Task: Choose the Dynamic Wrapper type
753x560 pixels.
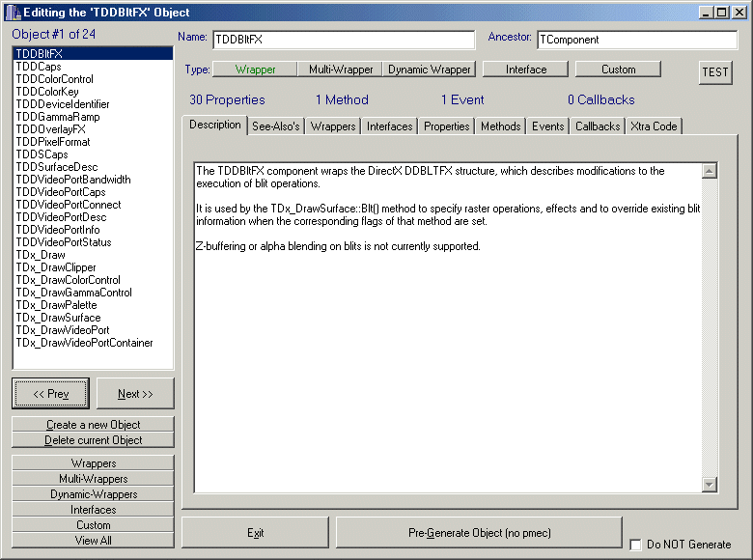Action: [x=430, y=70]
